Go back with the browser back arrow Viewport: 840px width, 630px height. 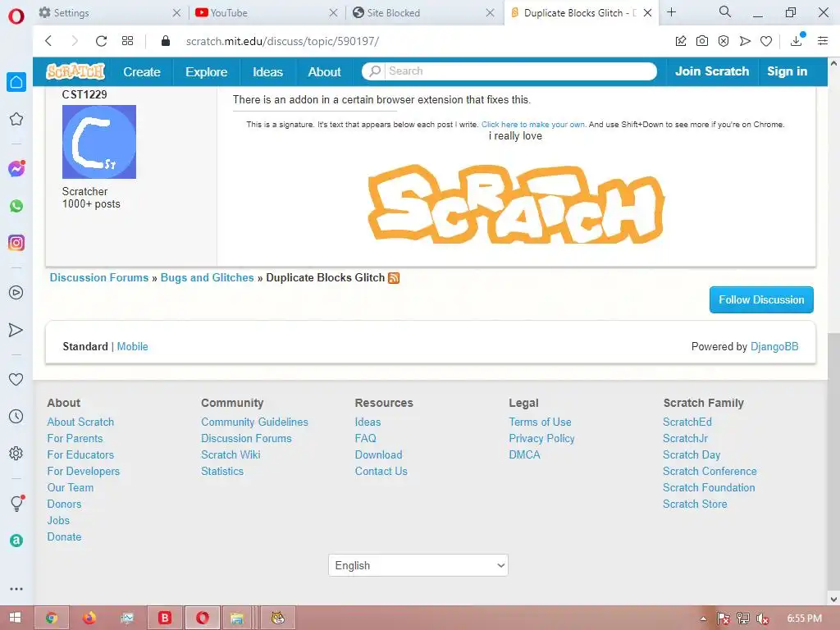coord(48,41)
